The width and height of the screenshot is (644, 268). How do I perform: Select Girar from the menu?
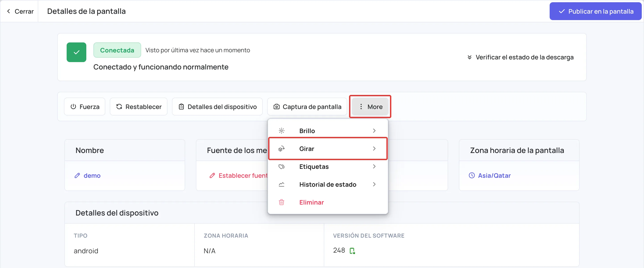(x=328, y=149)
